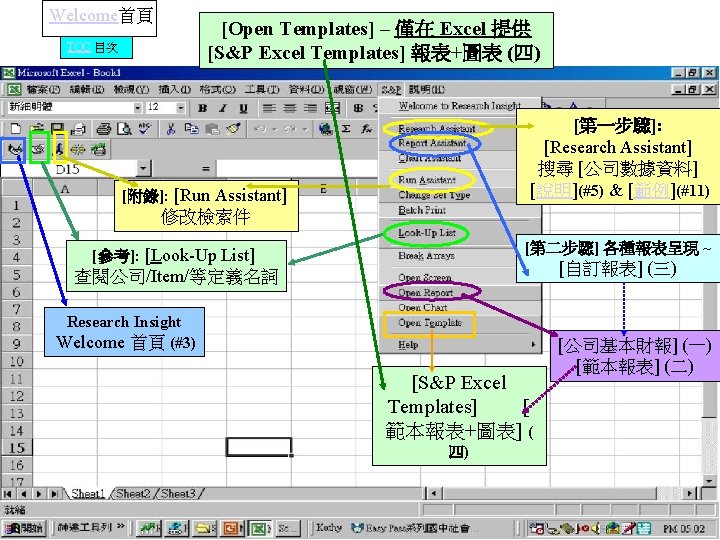Click the Cut scissors icon
The width and height of the screenshot is (720, 540).
tap(171, 129)
